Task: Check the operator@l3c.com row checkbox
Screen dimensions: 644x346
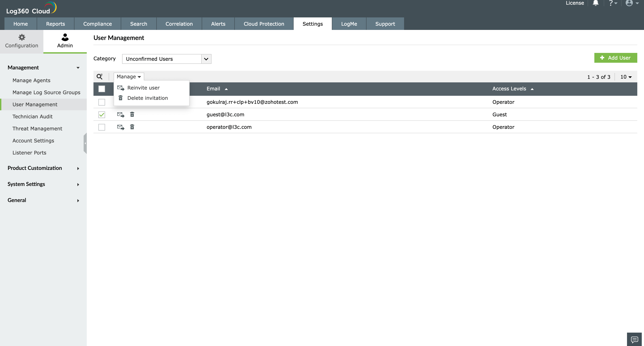Action: (102, 127)
